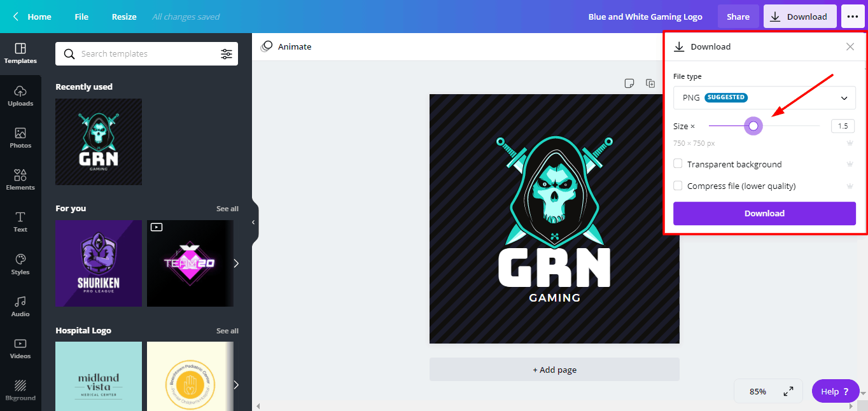
Task: Select the Text tool in sidebar
Action: pos(20,221)
